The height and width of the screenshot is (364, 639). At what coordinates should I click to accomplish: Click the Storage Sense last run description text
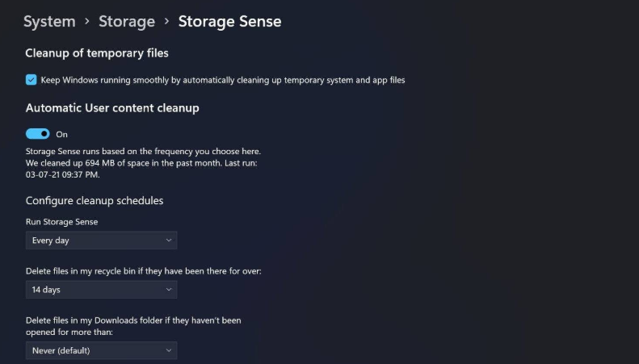coord(143,162)
